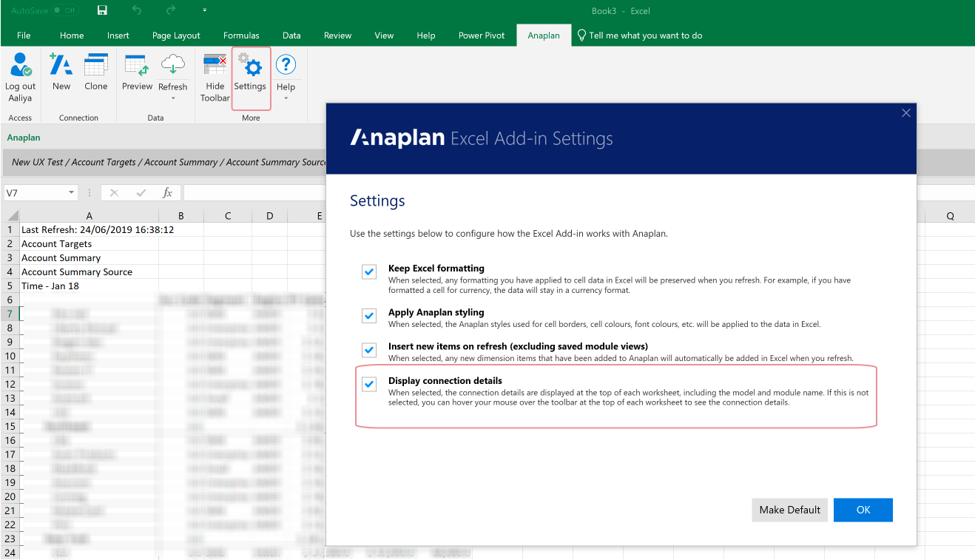The width and height of the screenshot is (975, 560).
Task: Open Insert Function fx
Action: click(x=167, y=193)
